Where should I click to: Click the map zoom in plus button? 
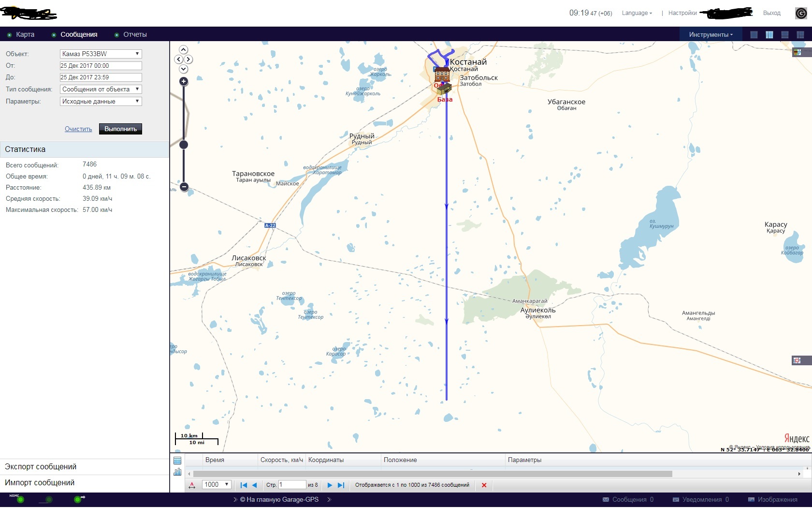(184, 81)
